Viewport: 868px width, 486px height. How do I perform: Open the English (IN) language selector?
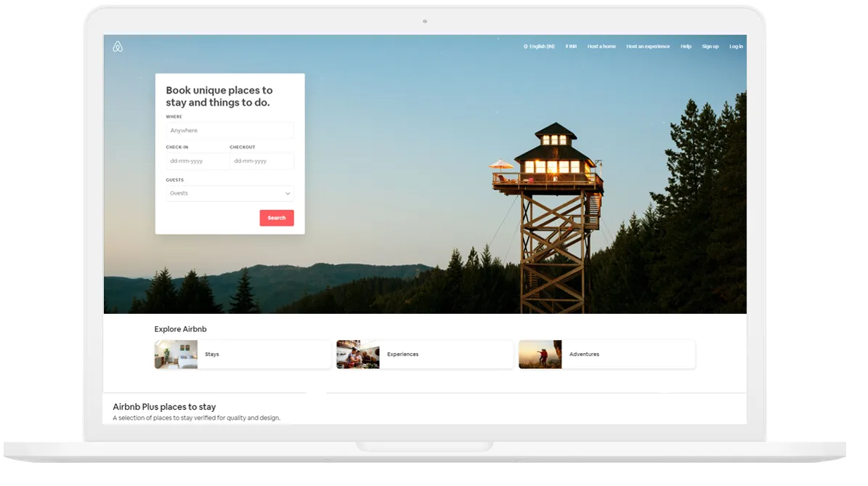(542, 46)
